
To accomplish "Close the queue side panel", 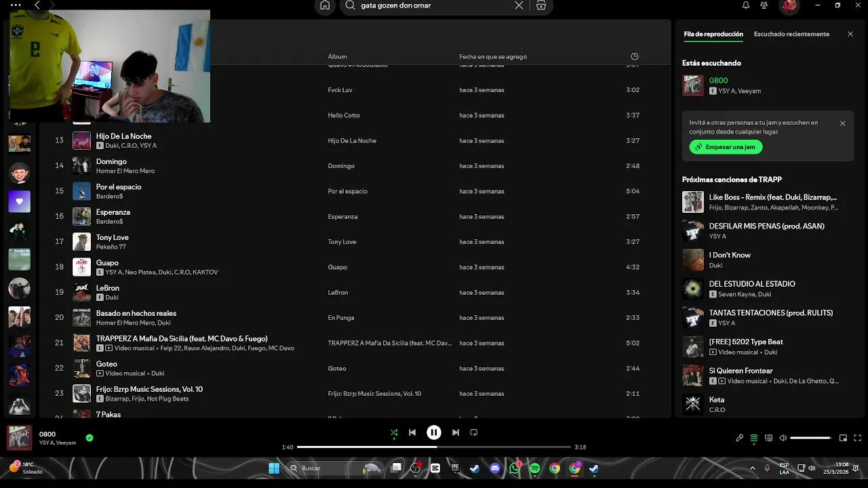I will pyautogui.click(x=850, y=34).
